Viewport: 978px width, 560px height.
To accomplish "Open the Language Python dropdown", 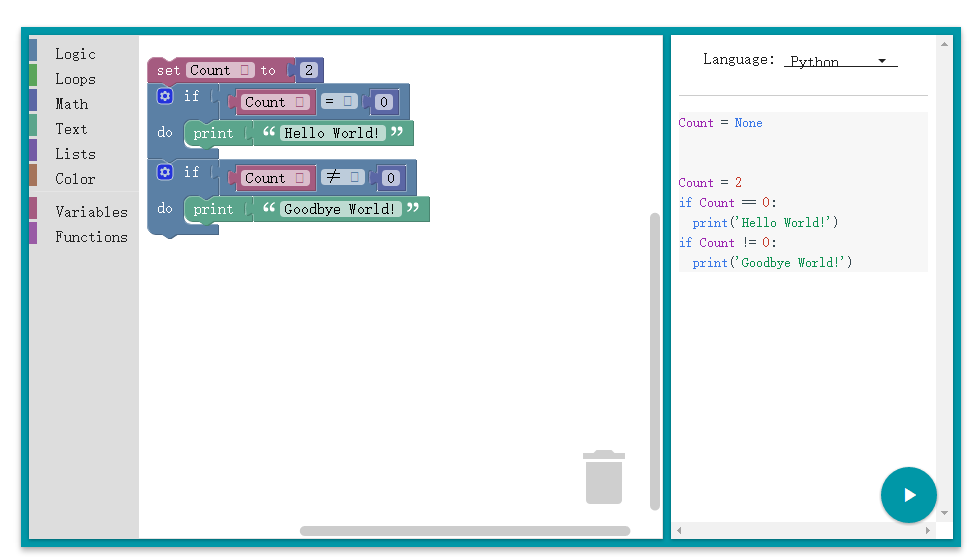I will [x=840, y=61].
